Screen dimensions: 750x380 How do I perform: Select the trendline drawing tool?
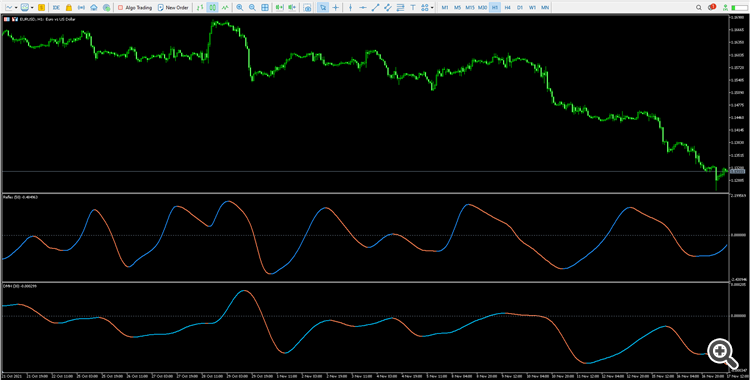pyautogui.click(x=376, y=8)
